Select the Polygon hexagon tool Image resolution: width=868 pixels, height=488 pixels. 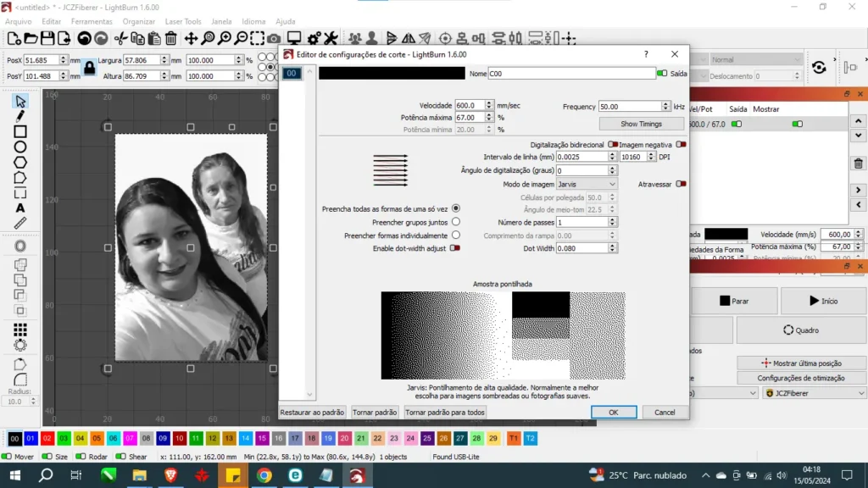pos(20,163)
